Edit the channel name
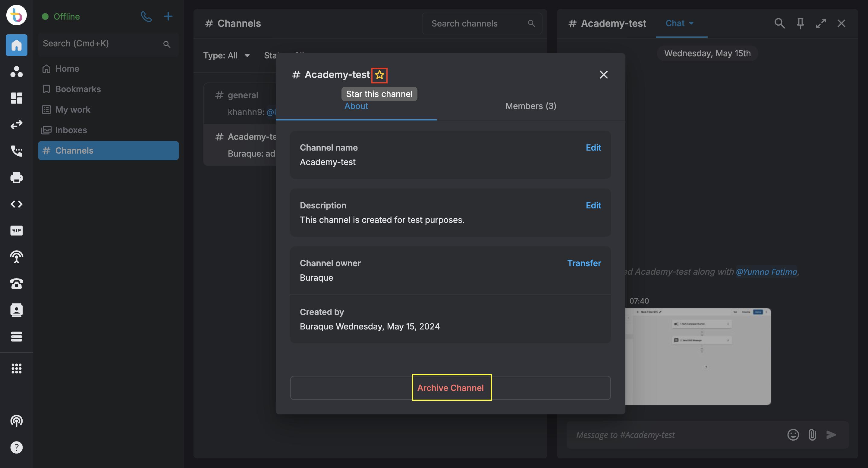This screenshot has height=468, width=868. [593, 148]
